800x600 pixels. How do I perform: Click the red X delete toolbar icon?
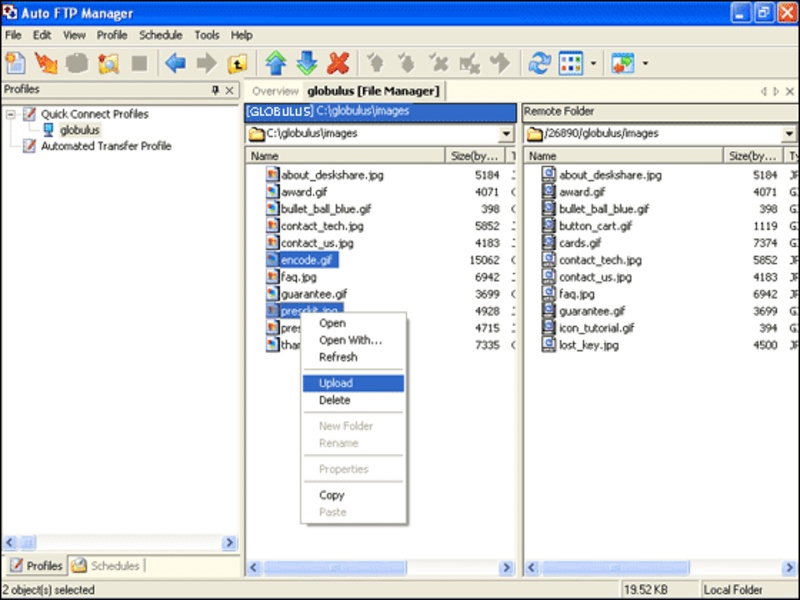click(x=338, y=64)
